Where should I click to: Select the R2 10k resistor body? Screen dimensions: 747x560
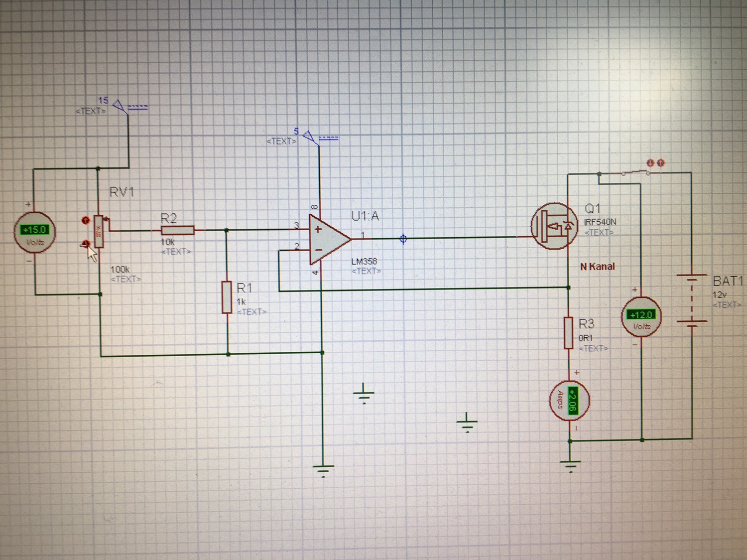pos(177,230)
